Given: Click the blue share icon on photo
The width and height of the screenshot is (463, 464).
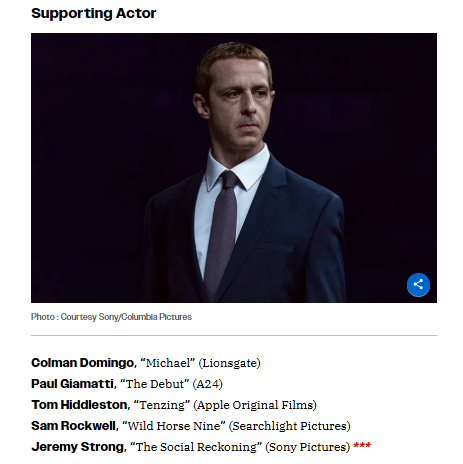Looking at the screenshot, I should click(418, 285).
